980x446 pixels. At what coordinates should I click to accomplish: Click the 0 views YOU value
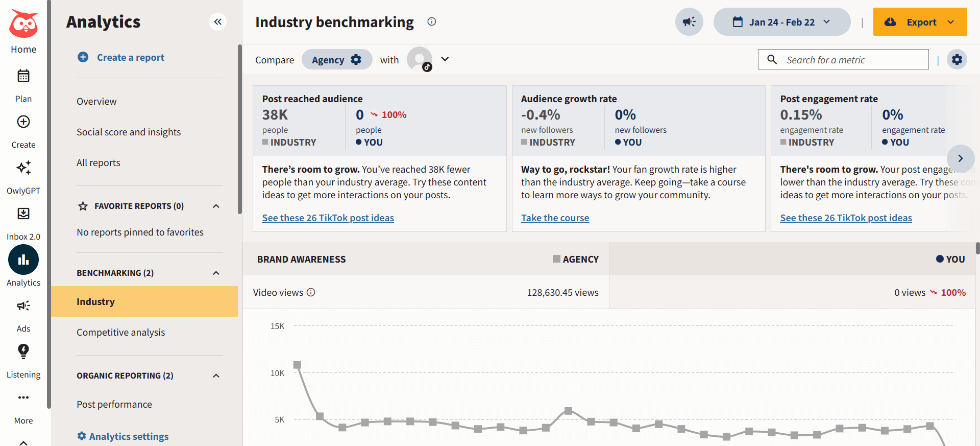coord(910,292)
